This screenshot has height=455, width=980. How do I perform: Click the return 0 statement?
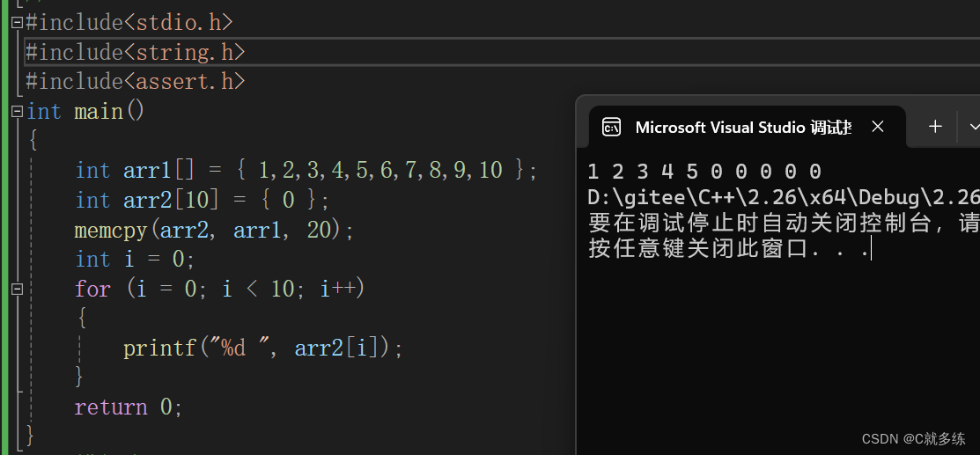(x=129, y=407)
